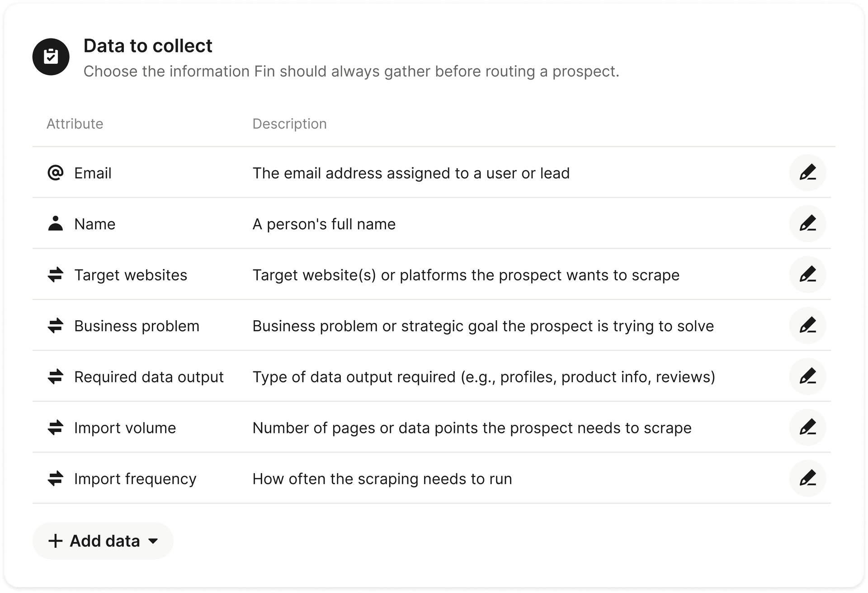This screenshot has width=868, height=593.
Task: Edit the Import volume attribute
Action: click(x=807, y=427)
